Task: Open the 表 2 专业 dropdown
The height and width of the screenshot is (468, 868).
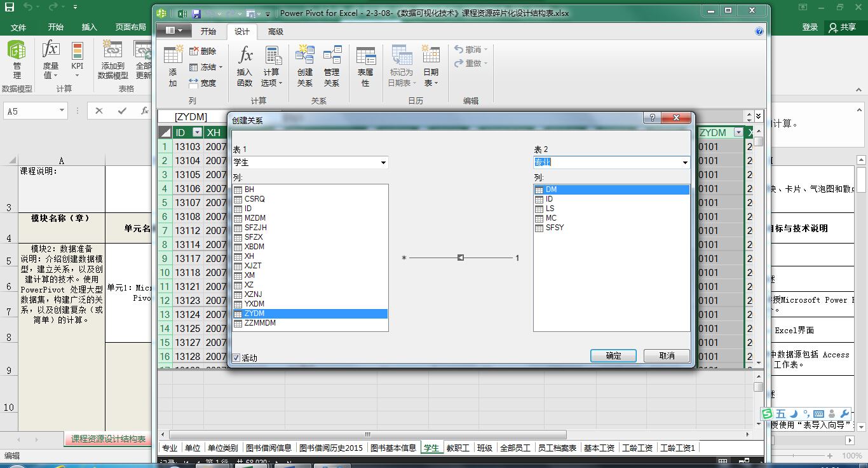Action: click(685, 163)
